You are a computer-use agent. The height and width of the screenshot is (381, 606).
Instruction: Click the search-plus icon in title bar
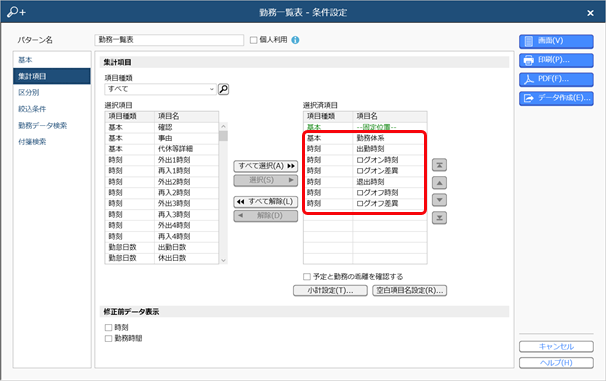16,12
